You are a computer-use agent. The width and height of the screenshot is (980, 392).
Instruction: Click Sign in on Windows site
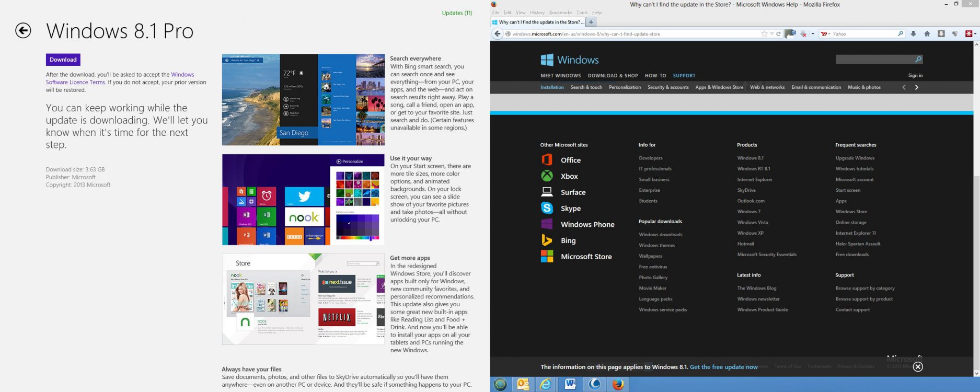pos(915,75)
